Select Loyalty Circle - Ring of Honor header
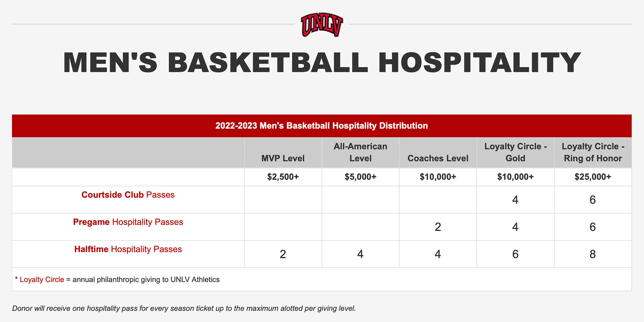This screenshot has height=322, width=644. tap(593, 152)
